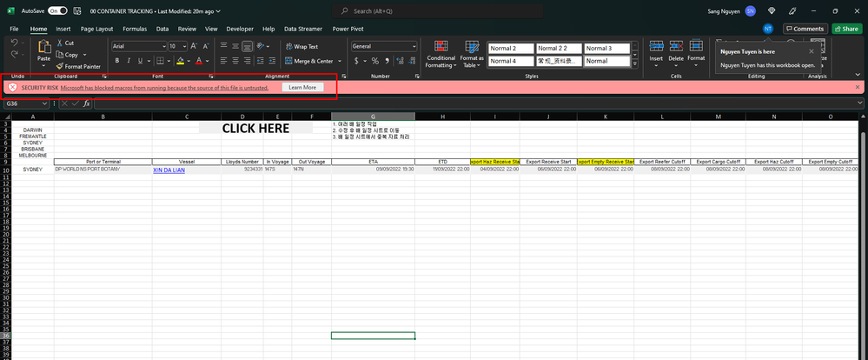Click Increase Decimal icon

tap(400, 61)
